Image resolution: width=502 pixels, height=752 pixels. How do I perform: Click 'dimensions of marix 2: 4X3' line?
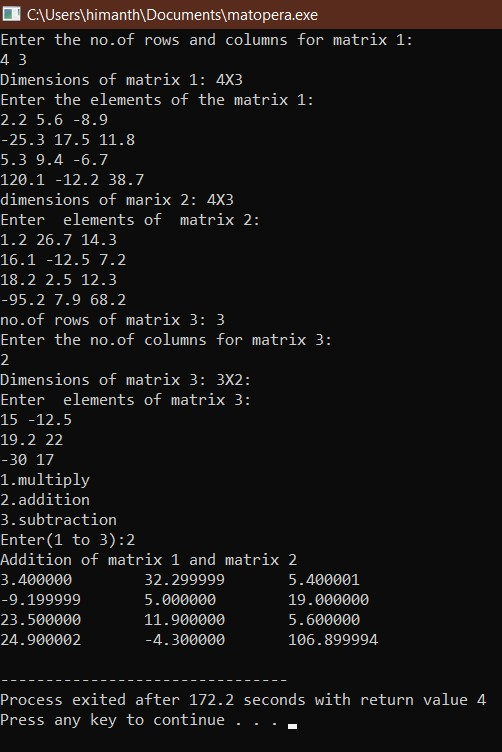pos(117,200)
